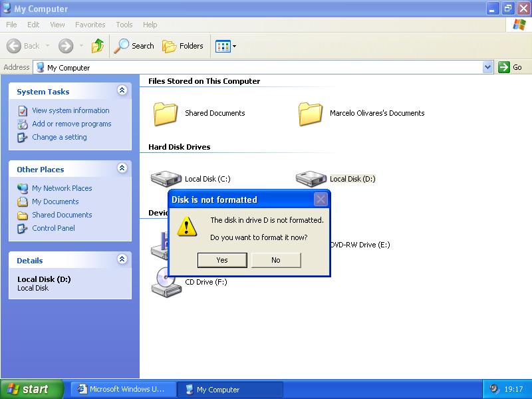
Task: Click the My Computer taskbar button
Action: pyautogui.click(x=229, y=389)
